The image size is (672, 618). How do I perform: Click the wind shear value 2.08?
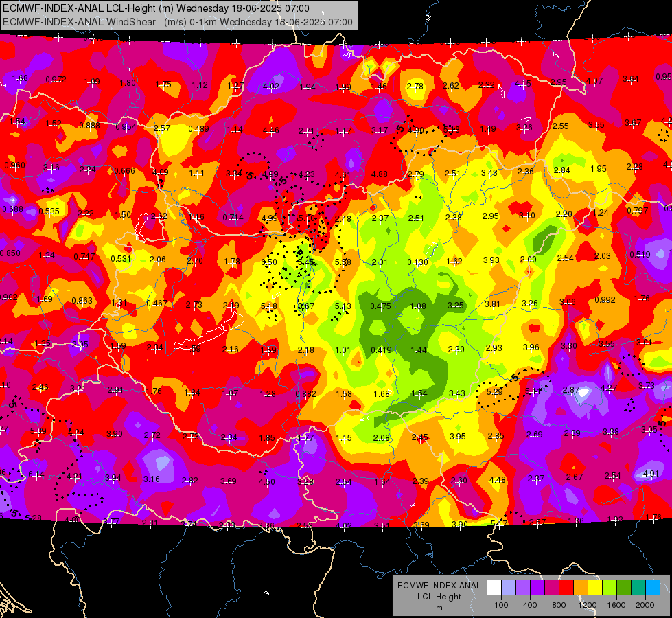coord(382,437)
